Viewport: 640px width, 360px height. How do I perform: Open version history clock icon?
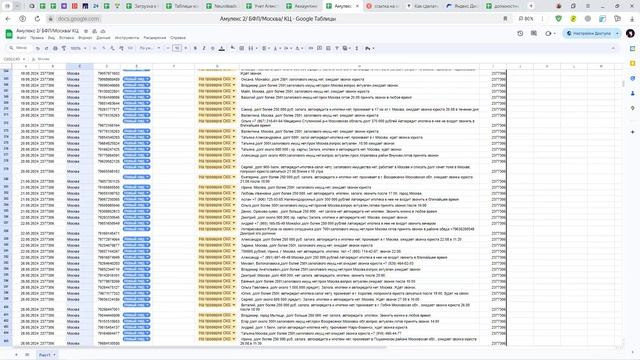click(520, 33)
